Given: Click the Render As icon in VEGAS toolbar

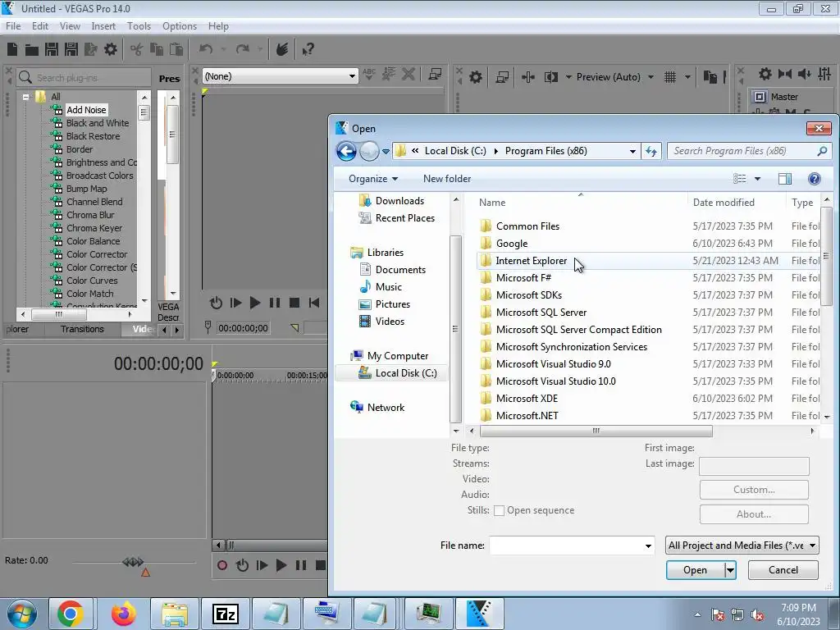Looking at the screenshot, I should (x=90, y=49).
